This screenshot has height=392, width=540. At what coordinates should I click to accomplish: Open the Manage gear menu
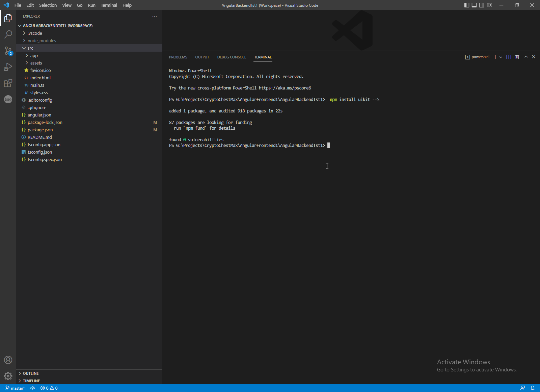click(8, 376)
